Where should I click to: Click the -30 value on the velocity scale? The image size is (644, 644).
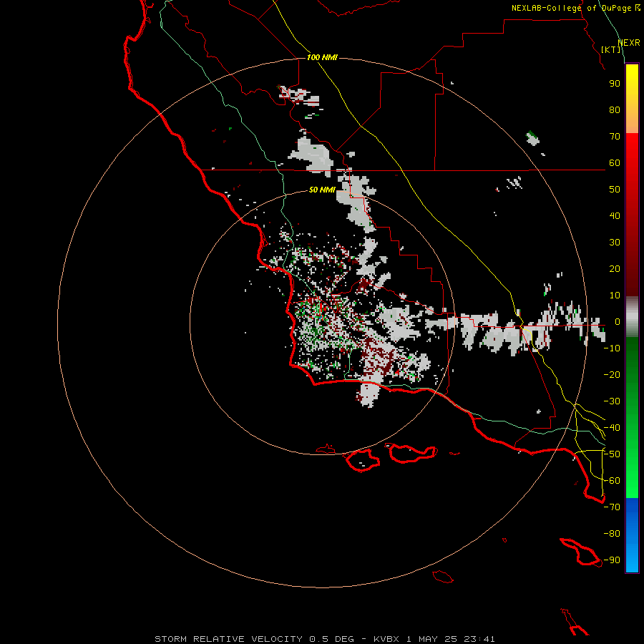(612, 401)
